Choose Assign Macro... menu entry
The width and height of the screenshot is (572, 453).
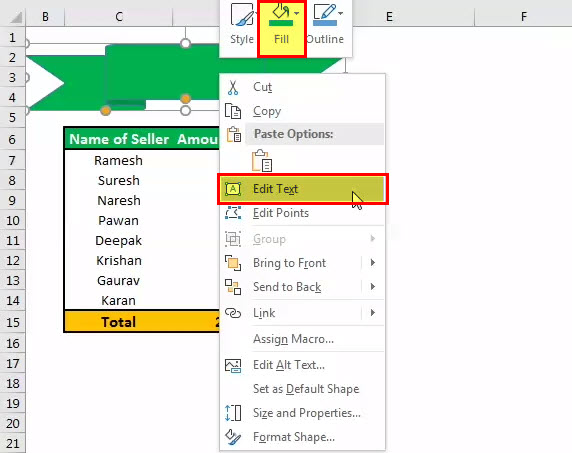click(x=302, y=339)
